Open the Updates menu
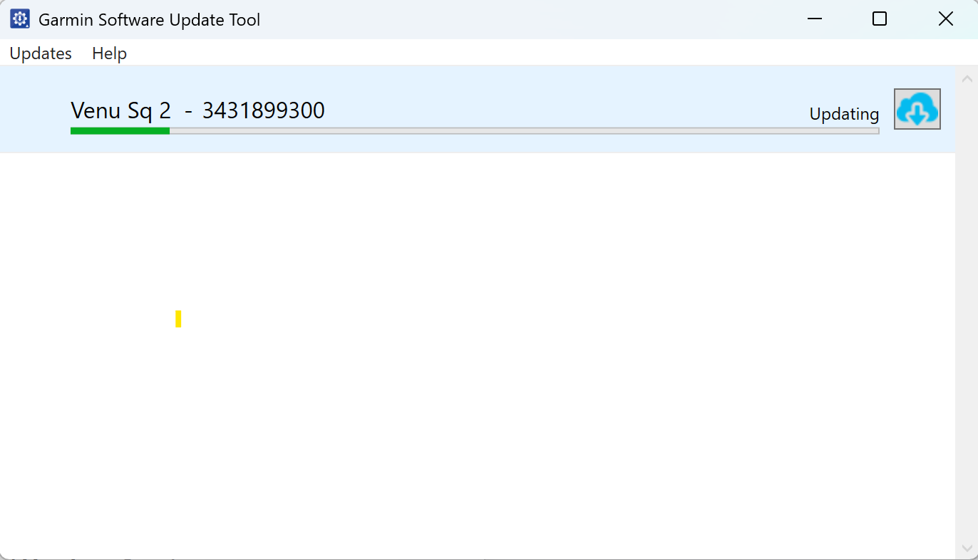This screenshot has width=978, height=560. 40,53
